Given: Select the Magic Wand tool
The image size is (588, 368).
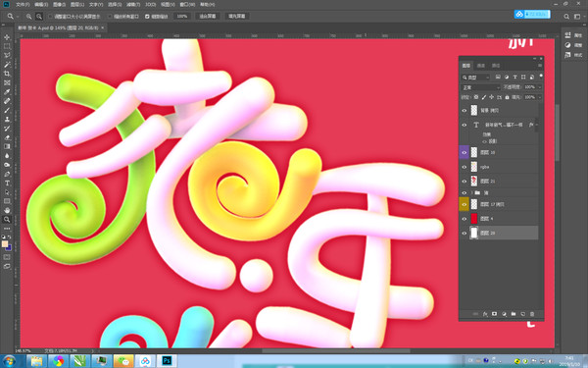Looking at the screenshot, I should [x=7, y=65].
